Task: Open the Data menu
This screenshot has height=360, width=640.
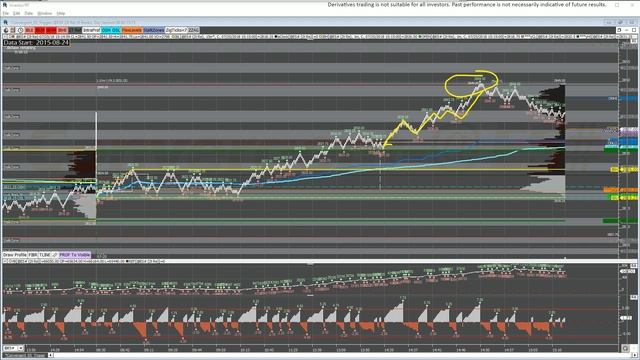Action: [x=29, y=13]
